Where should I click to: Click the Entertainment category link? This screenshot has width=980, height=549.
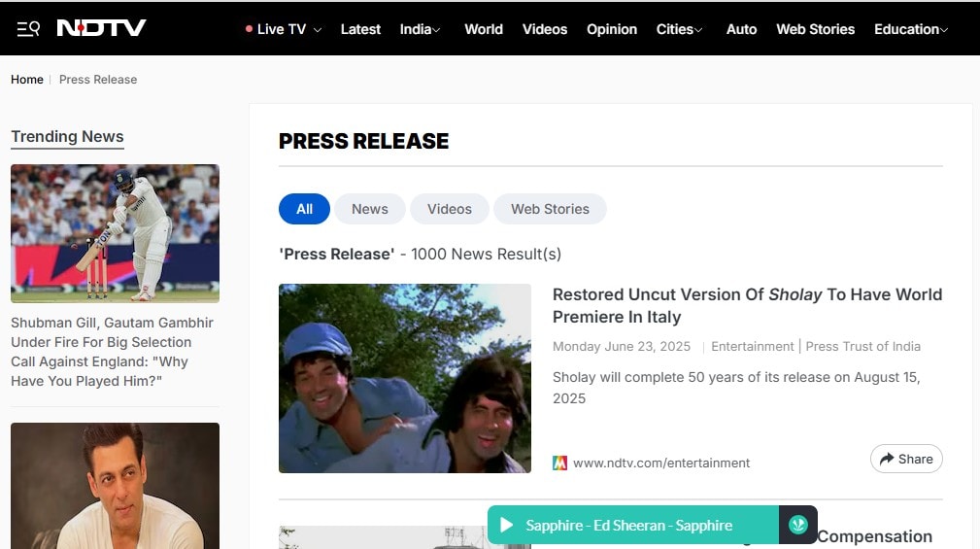point(753,347)
